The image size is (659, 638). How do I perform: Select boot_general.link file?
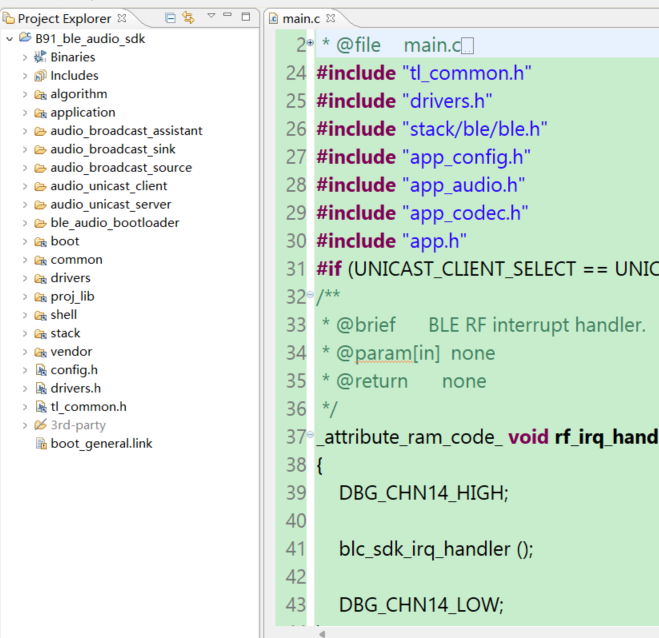(x=100, y=444)
